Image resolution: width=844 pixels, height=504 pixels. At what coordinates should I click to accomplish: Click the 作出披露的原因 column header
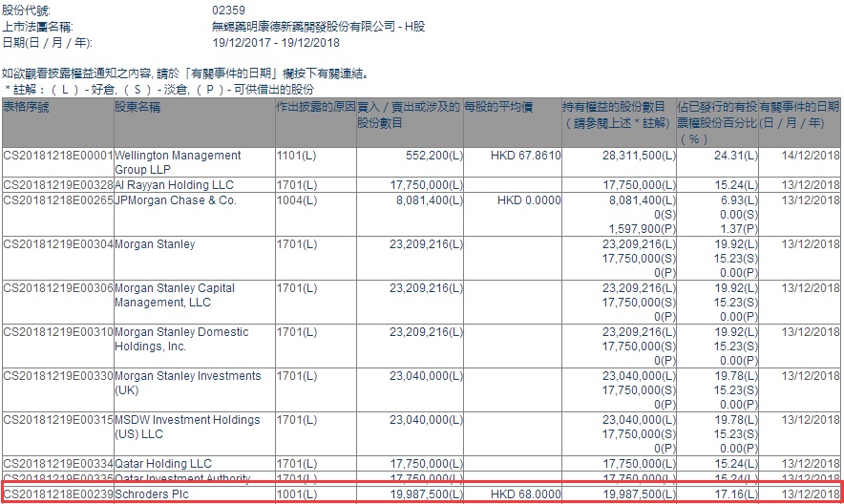point(316,107)
